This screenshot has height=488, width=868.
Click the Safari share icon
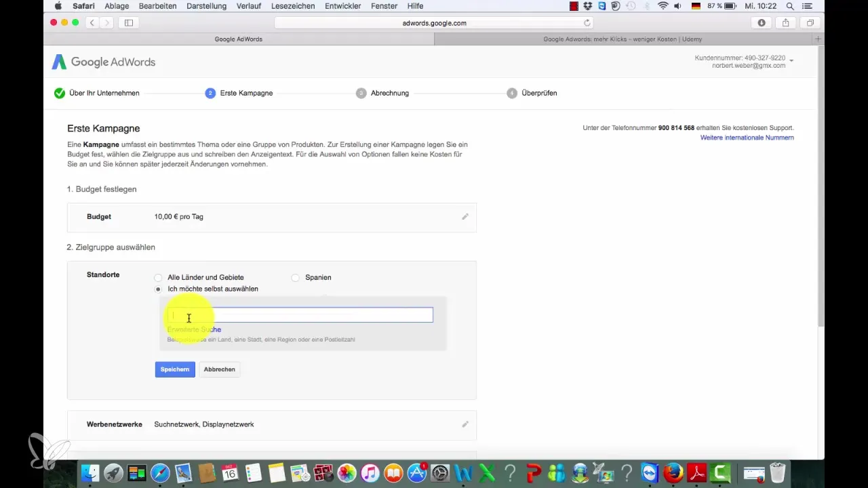(786, 23)
